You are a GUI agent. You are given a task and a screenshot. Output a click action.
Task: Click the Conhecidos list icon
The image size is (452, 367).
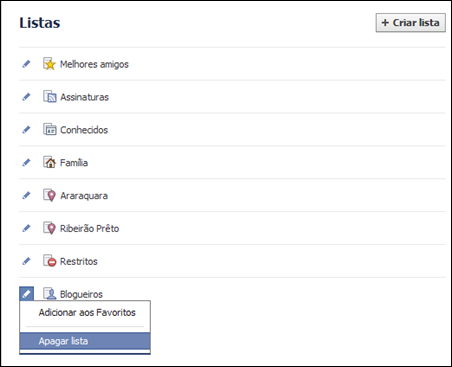pos(49,129)
